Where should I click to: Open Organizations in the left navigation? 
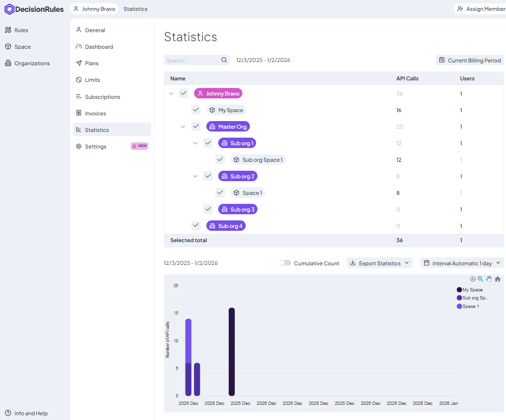click(32, 63)
